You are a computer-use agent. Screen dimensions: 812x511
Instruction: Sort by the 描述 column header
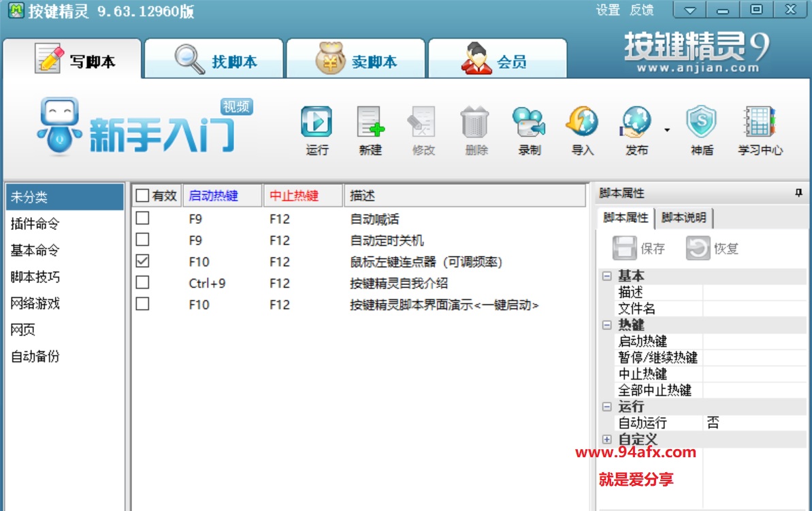(x=464, y=196)
